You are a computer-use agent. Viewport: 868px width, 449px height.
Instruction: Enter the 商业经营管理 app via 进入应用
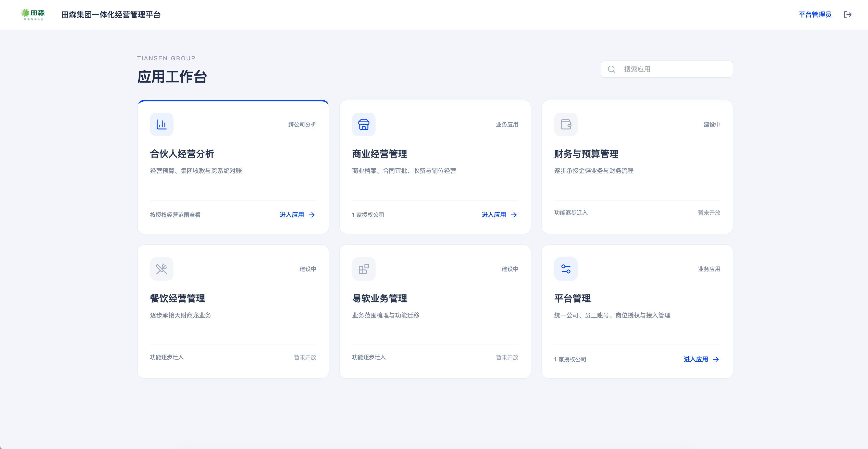pyautogui.click(x=500, y=215)
